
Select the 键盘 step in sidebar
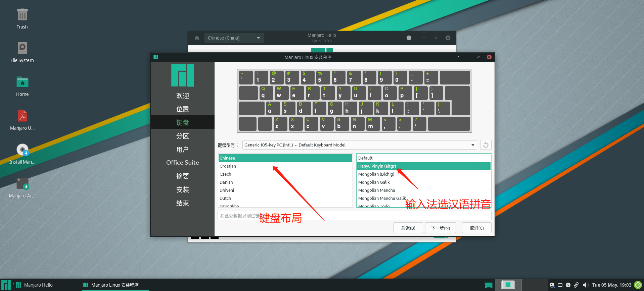click(x=182, y=122)
